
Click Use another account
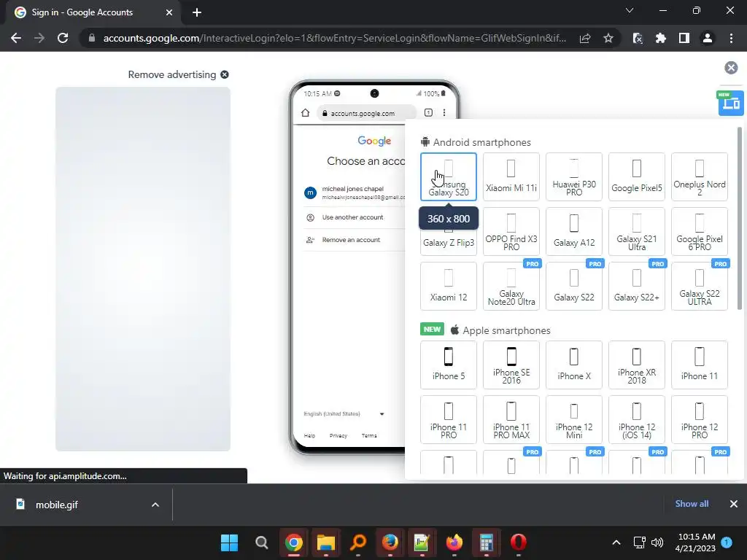tap(352, 217)
